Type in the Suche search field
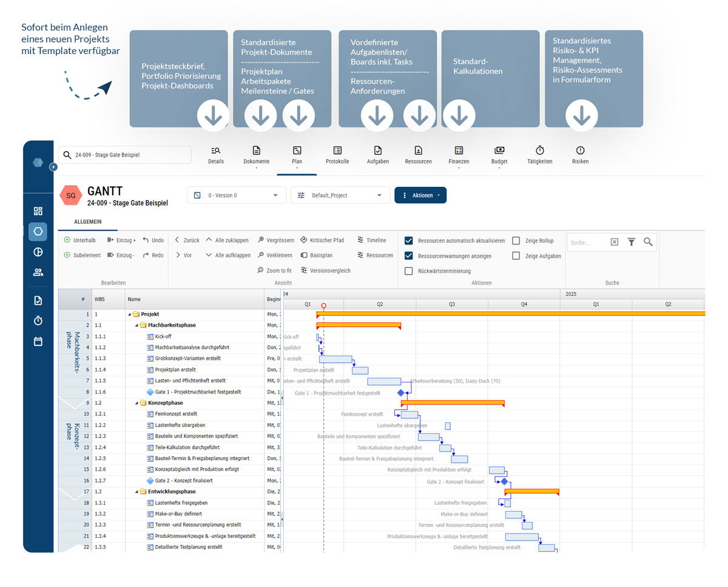 point(591,242)
